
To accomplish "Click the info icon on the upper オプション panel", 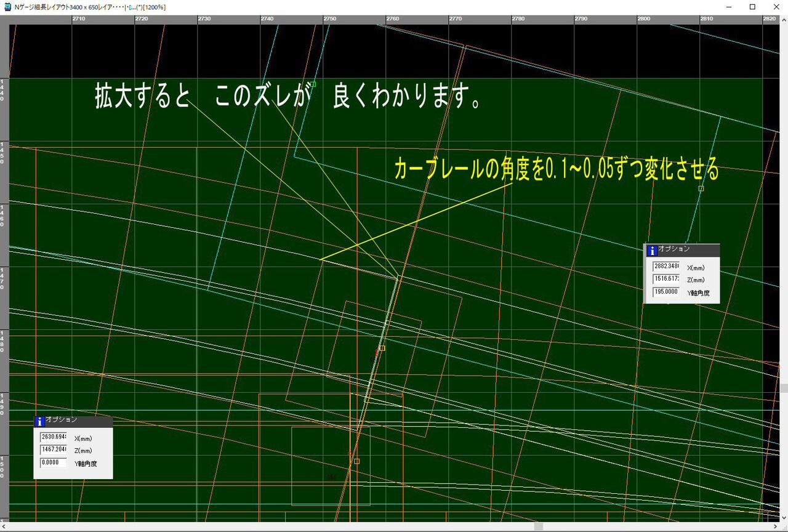I will point(652,251).
